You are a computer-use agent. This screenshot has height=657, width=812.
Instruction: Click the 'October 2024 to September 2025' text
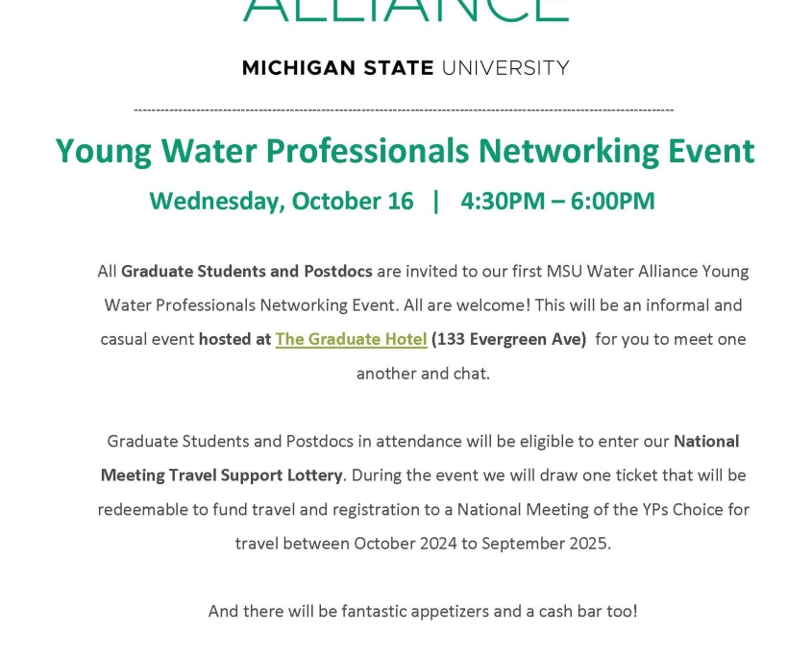482,544
